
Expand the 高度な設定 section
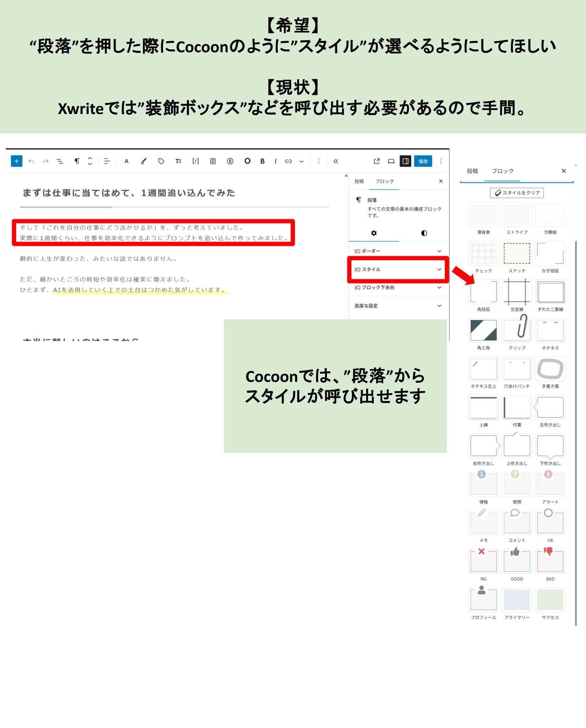[x=398, y=306]
